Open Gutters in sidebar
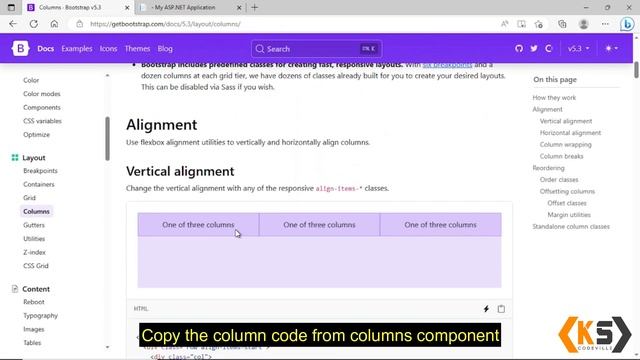This screenshot has width=640, height=360. 34,225
